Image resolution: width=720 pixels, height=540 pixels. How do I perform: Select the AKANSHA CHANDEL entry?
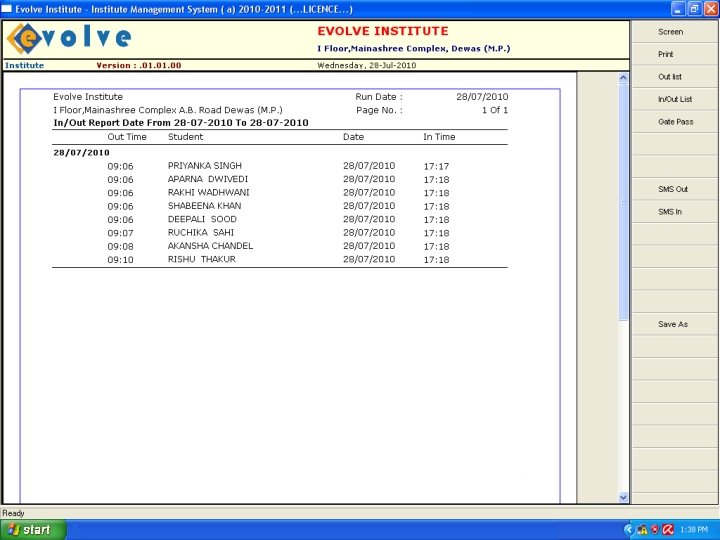tap(210, 246)
